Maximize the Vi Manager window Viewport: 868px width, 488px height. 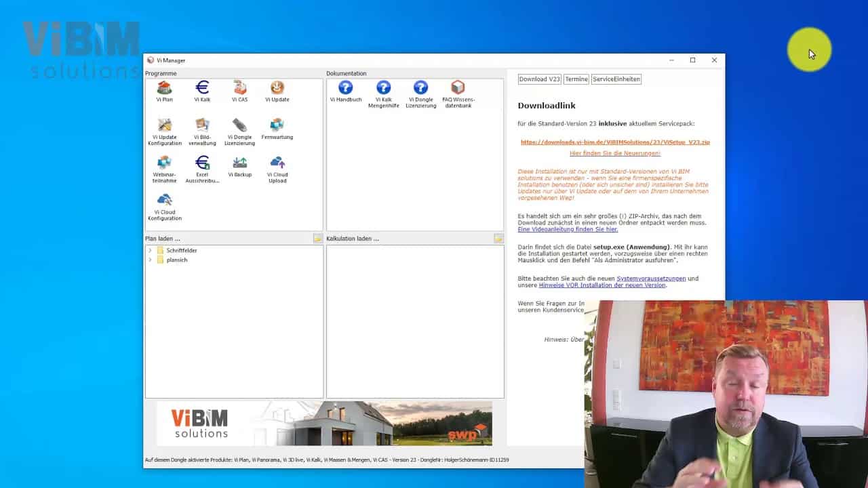692,60
